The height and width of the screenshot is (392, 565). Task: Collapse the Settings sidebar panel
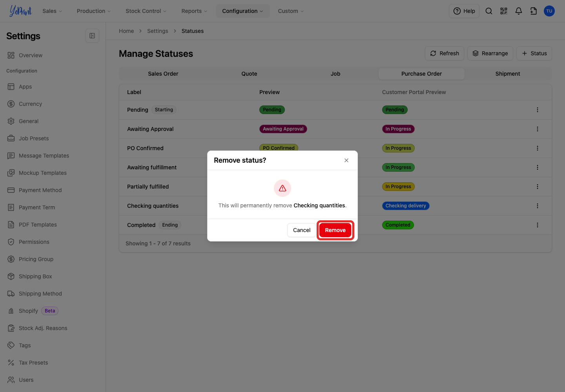[92, 36]
